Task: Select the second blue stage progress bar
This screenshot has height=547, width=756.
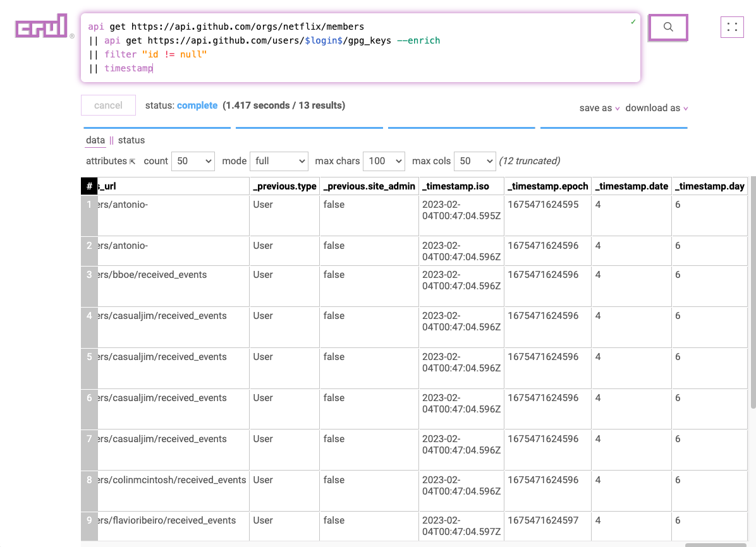Action: tap(309, 128)
